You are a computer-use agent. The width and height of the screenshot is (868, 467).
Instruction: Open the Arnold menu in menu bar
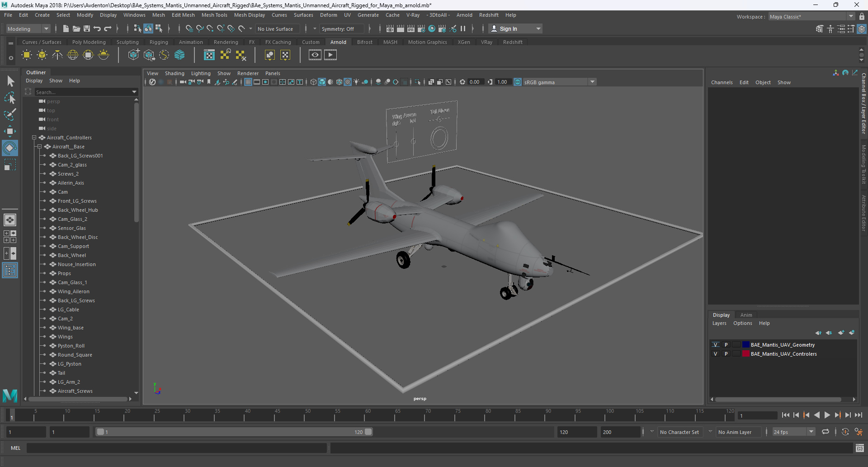[464, 15]
